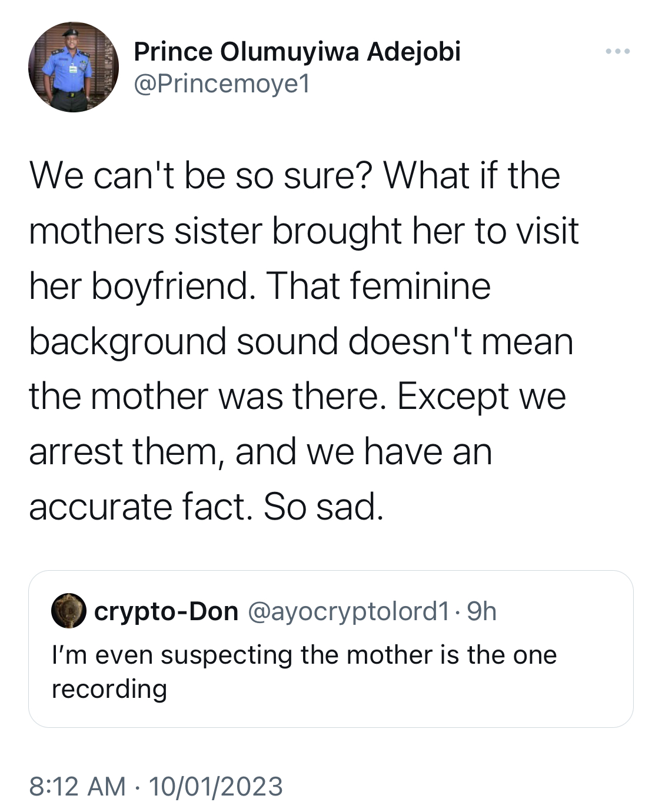Tap the @Princemoye1 handle
The height and width of the screenshot is (812, 662).
point(222,84)
